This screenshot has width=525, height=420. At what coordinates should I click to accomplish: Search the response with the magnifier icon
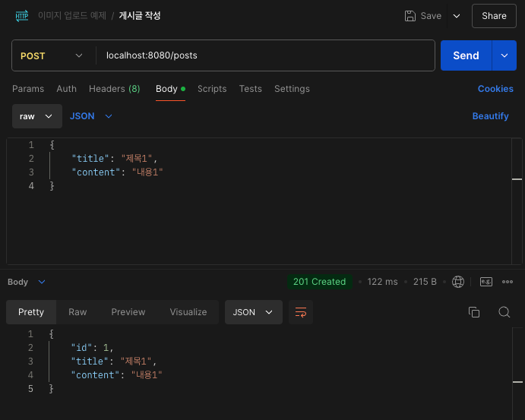pyautogui.click(x=504, y=312)
